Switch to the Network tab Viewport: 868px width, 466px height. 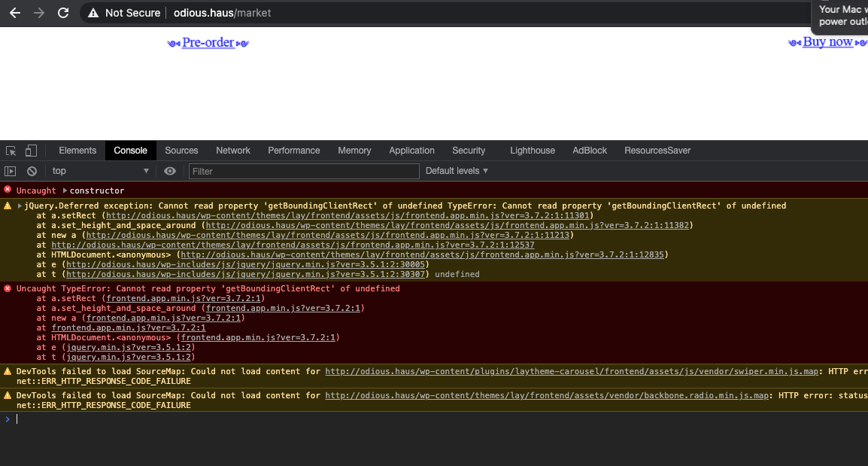coord(232,151)
